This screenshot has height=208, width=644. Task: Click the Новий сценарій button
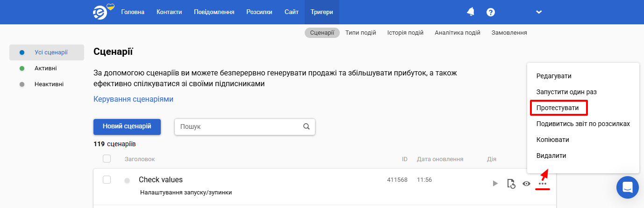click(x=127, y=126)
